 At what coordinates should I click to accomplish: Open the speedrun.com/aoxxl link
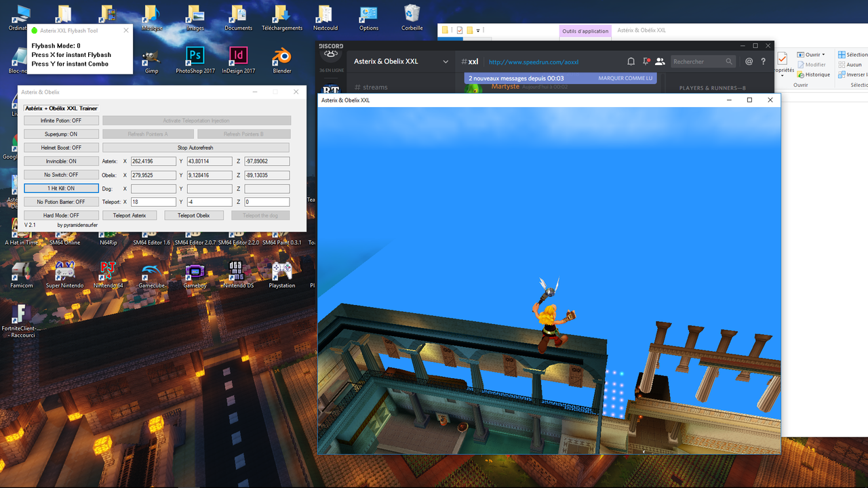533,62
